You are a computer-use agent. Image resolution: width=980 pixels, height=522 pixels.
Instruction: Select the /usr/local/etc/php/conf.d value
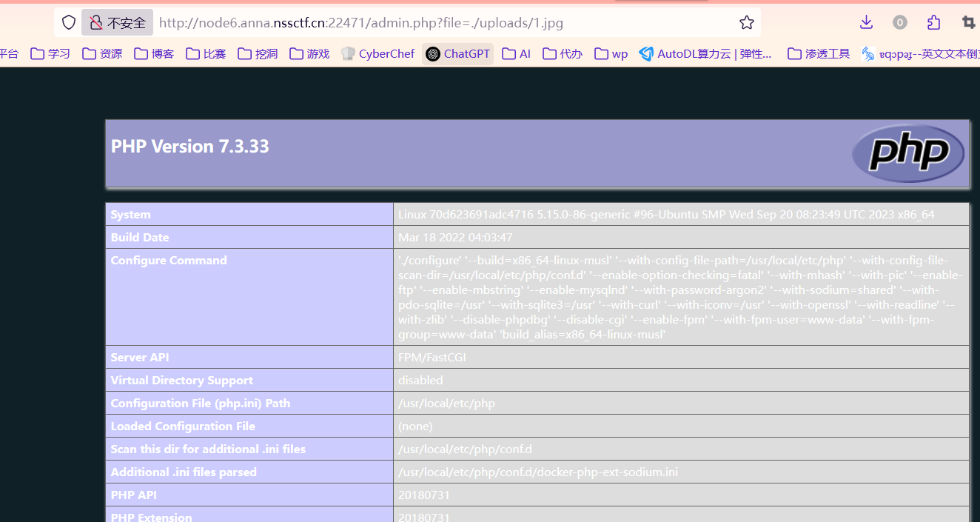tap(465, 449)
